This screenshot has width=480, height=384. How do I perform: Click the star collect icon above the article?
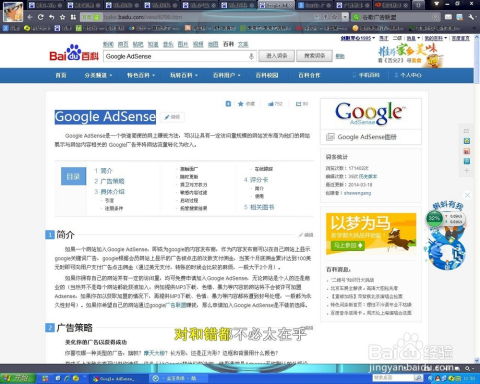(x=241, y=104)
